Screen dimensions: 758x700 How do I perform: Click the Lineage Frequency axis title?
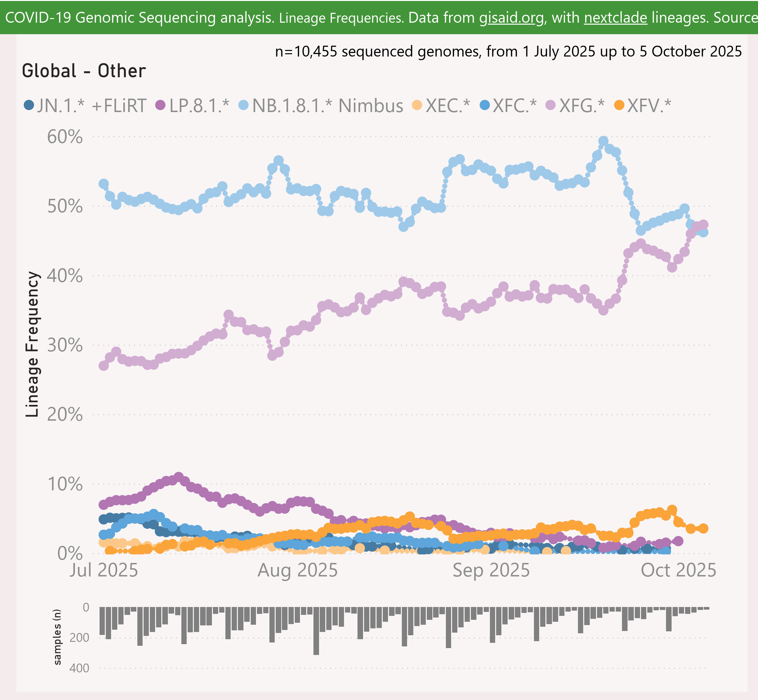click(x=33, y=344)
